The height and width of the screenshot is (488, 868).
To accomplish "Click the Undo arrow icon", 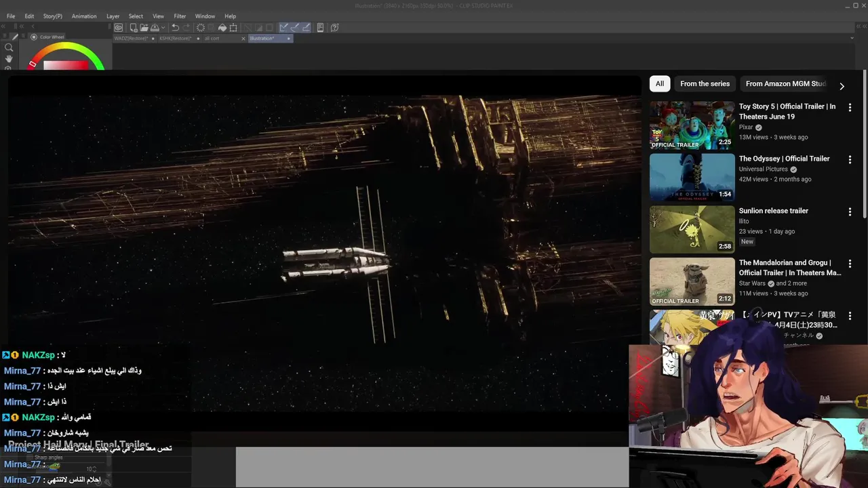I will [175, 28].
